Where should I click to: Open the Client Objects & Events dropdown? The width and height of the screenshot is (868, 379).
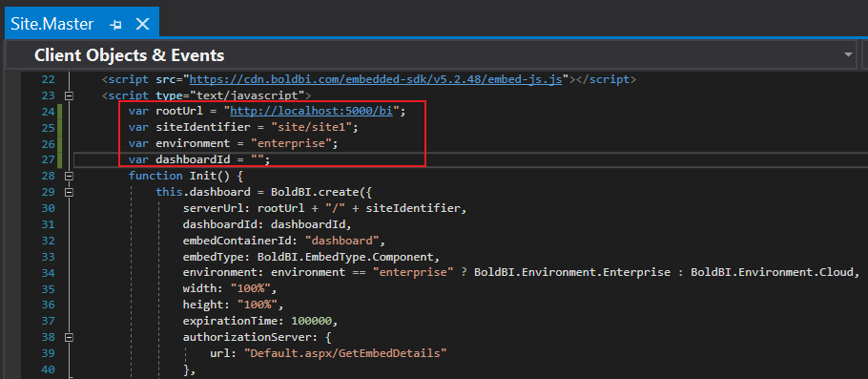pyautogui.click(x=848, y=54)
